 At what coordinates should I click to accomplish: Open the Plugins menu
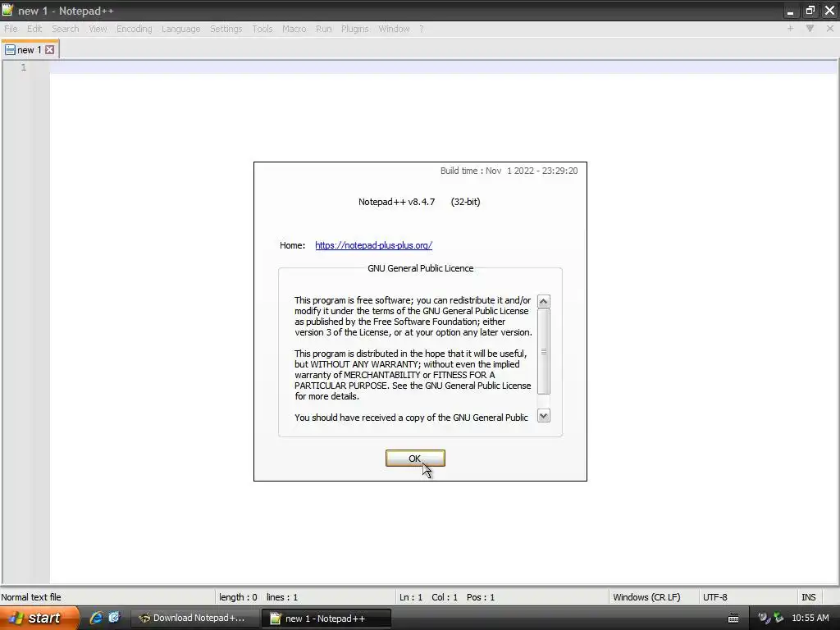[354, 29]
